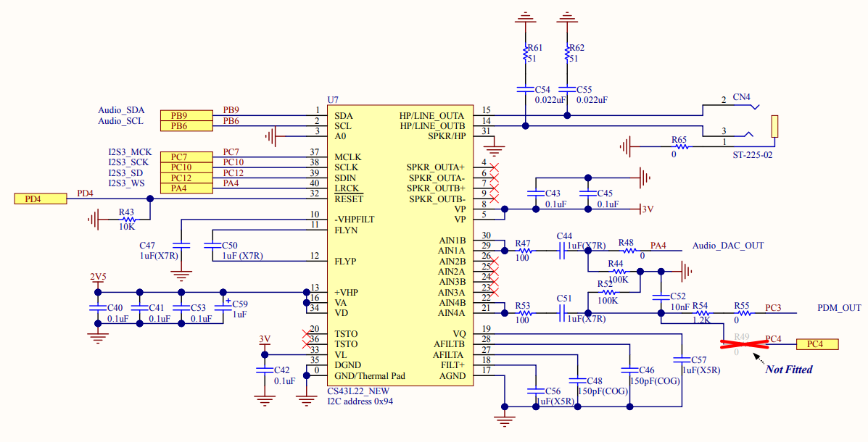Select the C59 polarized capacitor symbol

(223, 307)
